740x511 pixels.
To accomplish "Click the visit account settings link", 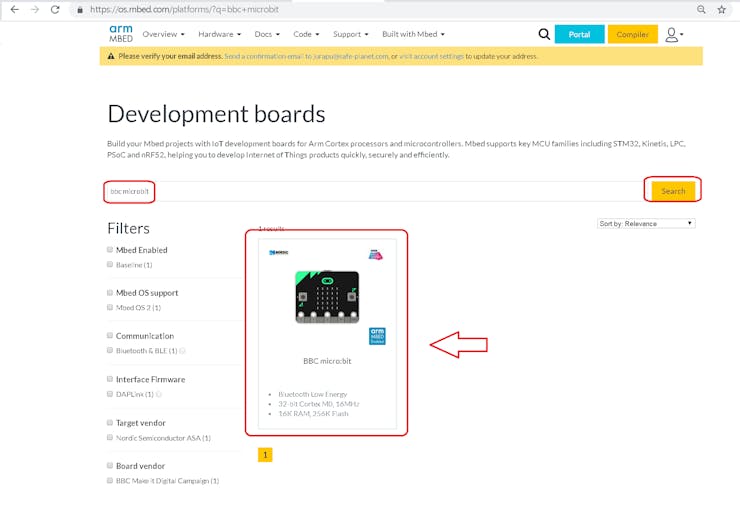I will pos(432,56).
